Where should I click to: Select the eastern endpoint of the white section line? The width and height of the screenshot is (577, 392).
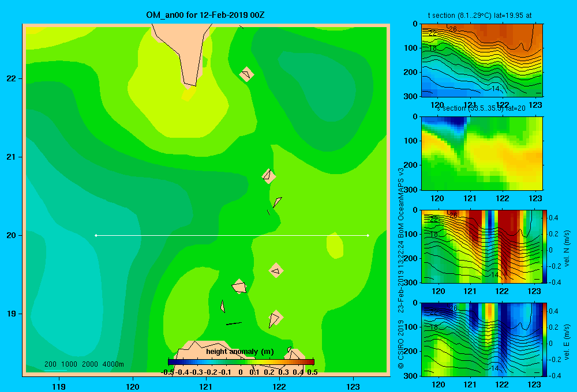(368, 235)
